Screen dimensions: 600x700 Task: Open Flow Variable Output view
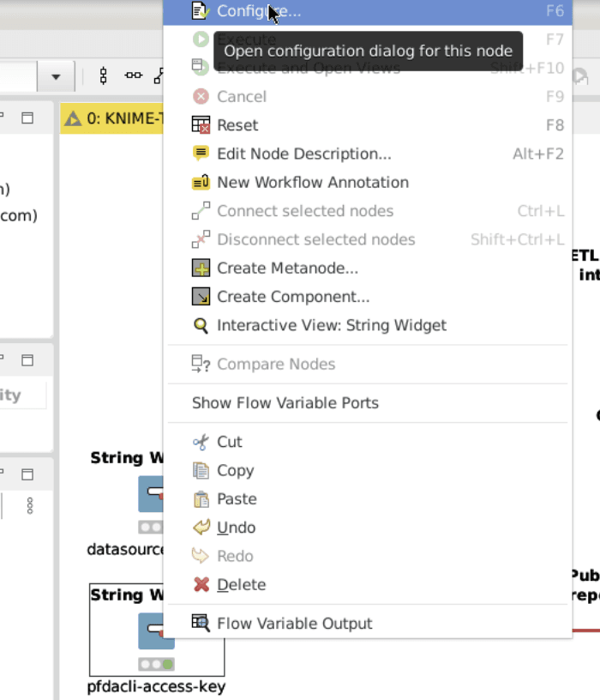(x=368, y=623)
